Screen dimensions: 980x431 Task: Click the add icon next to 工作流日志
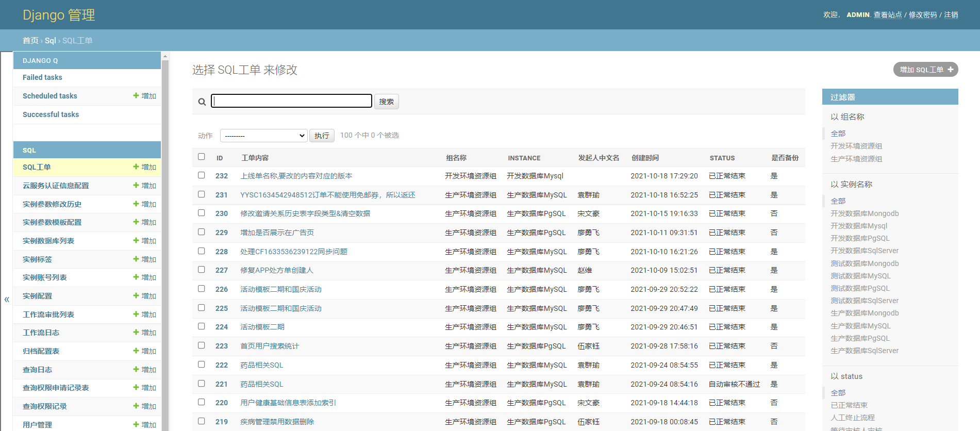point(136,332)
